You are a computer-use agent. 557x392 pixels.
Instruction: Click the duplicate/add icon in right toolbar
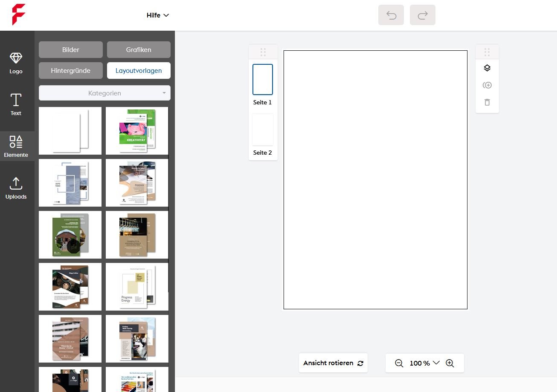click(x=487, y=85)
